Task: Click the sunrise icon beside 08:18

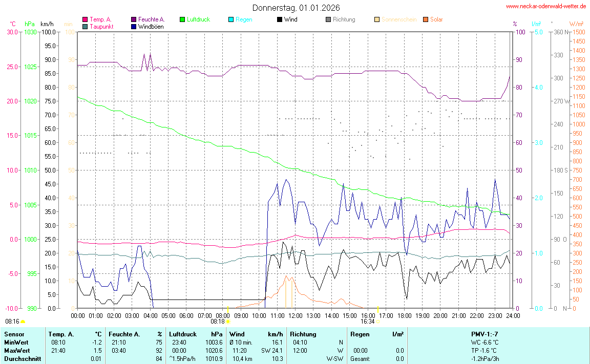Action: pos(228,322)
